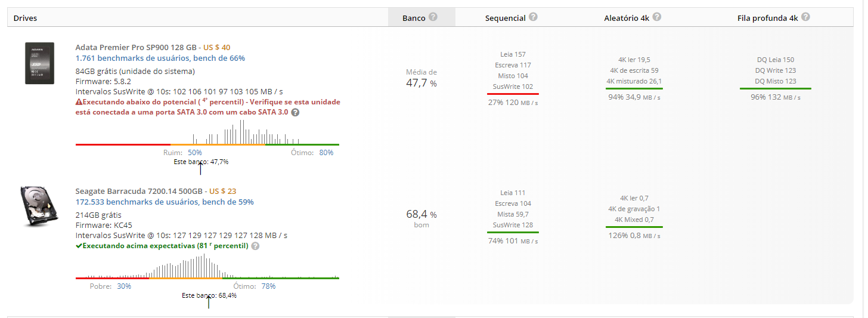
Task: Click the help icon beside Fila profunda 4k
Action: (805, 17)
